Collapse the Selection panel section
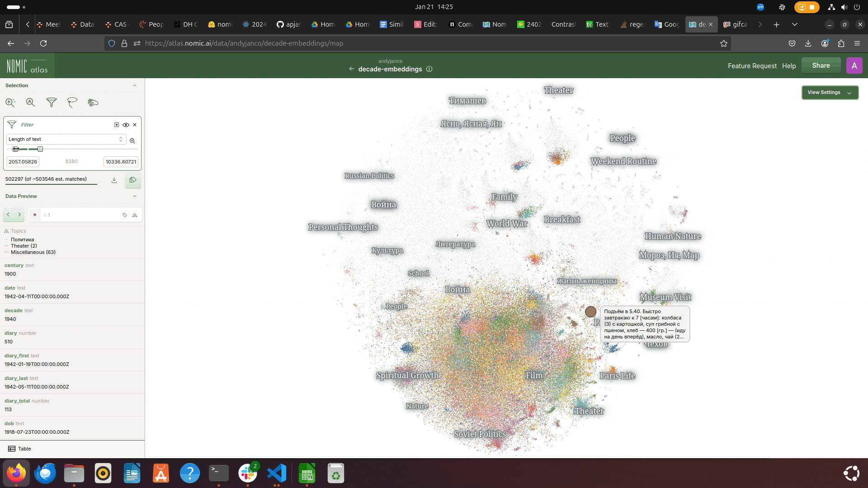The height and width of the screenshot is (488, 868). [x=134, y=85]
